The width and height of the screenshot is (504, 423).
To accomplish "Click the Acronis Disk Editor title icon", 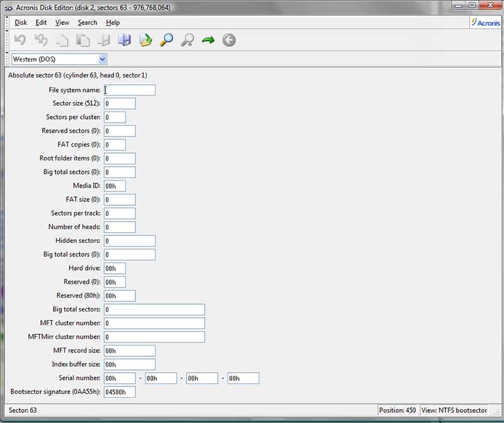I will click(x=9, y=8).
